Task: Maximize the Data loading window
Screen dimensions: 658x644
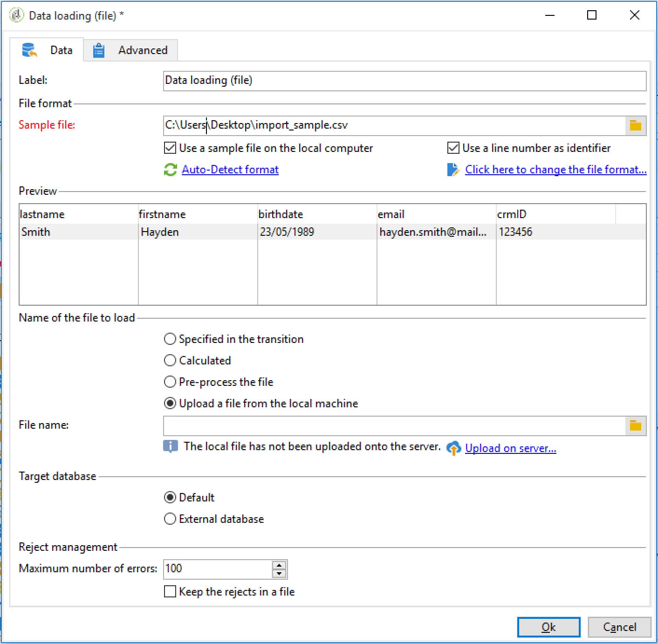Action: tap(592, 15)
